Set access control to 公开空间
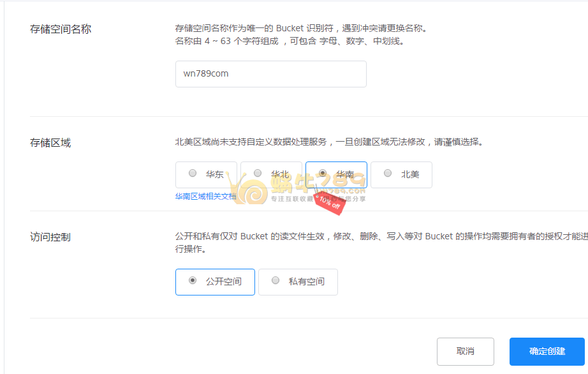588x374 pixels. 215,281
